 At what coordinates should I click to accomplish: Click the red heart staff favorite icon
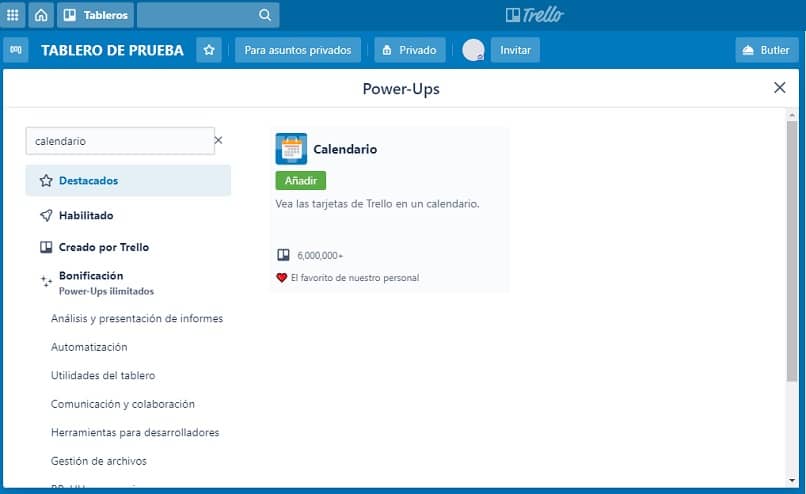[x=282, y=278]
